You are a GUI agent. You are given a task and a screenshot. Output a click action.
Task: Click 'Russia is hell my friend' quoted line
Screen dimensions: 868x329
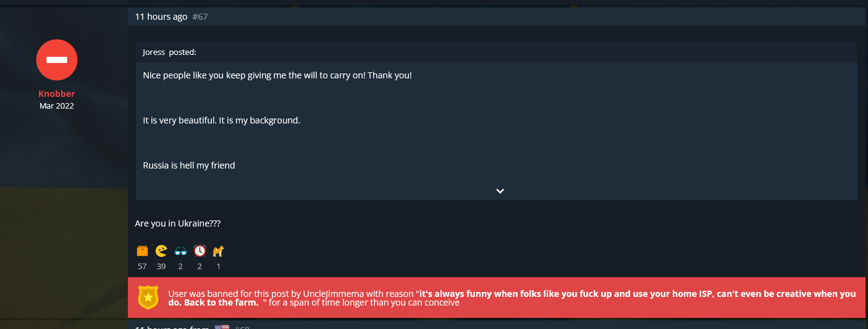coord(189,165)
